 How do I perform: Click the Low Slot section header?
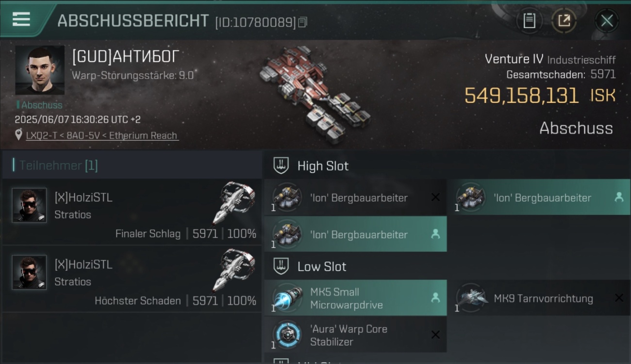447,266
